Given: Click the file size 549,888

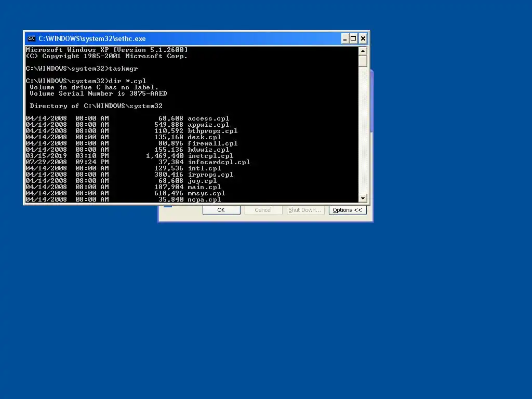Looking at the screenshot, I should coord(169,125).
